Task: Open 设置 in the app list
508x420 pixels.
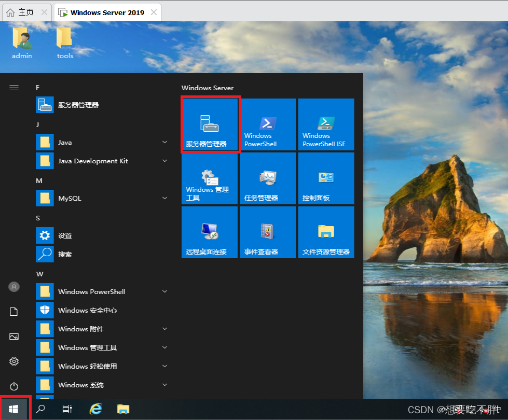Action: coord(102,235)
